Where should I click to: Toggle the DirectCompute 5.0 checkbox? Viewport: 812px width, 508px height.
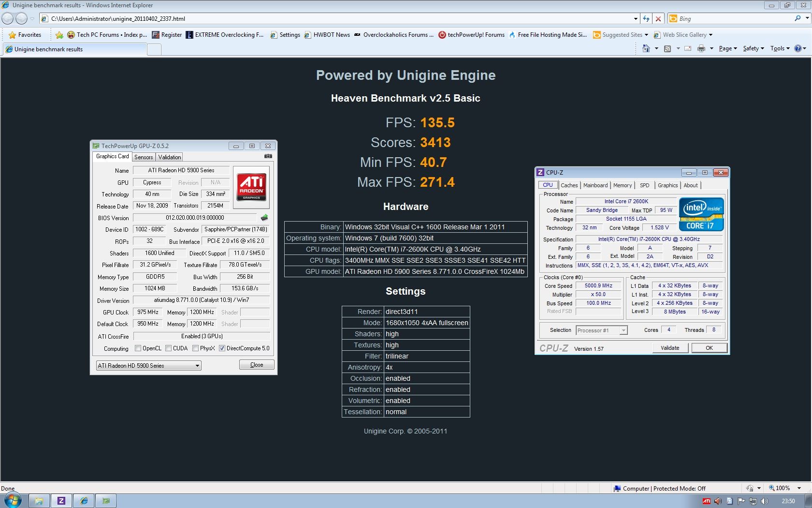tap(222, 348)
